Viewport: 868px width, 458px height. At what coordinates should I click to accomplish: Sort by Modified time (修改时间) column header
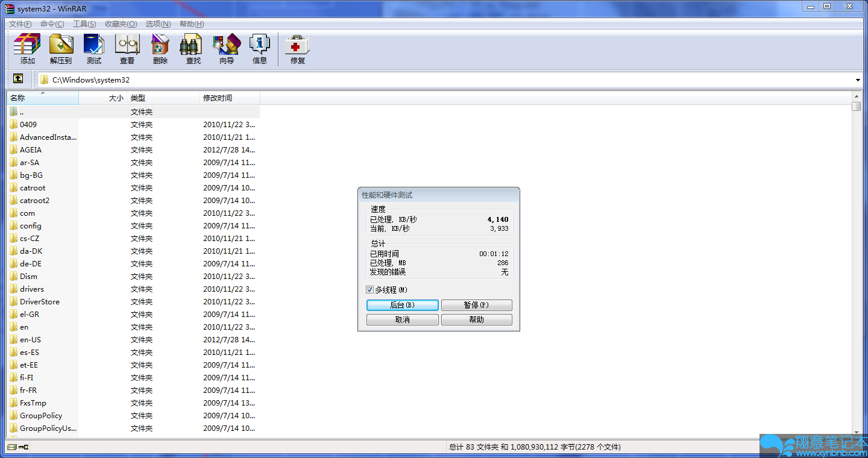pos(230,98)
